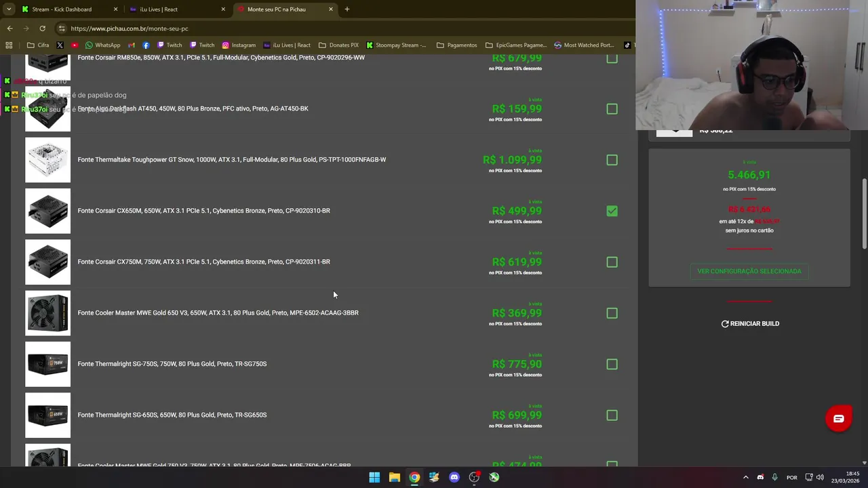Select the Fonte Corsair CX750M product name
Viewport: 868px width, 488px height.
click(203, 262)
